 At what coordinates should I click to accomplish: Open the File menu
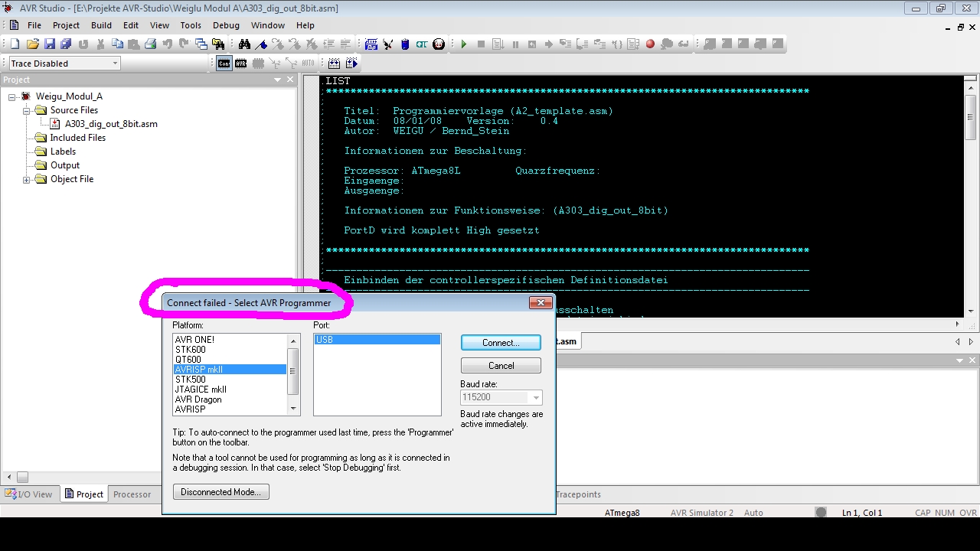tap(34, 25)
